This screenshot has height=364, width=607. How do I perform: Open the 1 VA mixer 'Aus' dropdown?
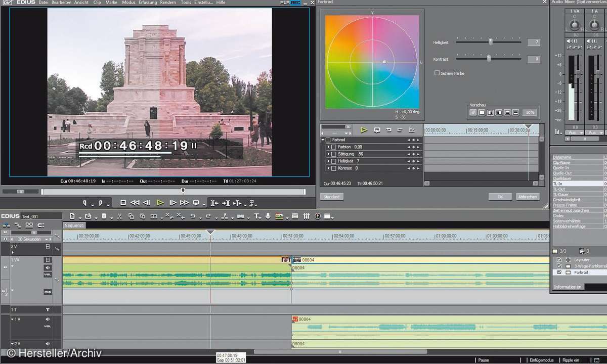pos(574,132)
